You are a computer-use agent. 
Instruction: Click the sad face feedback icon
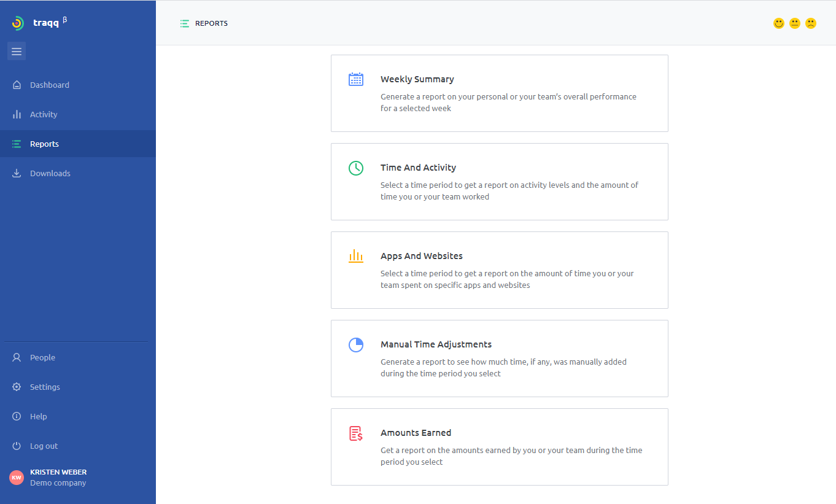[x=810, y=23]
